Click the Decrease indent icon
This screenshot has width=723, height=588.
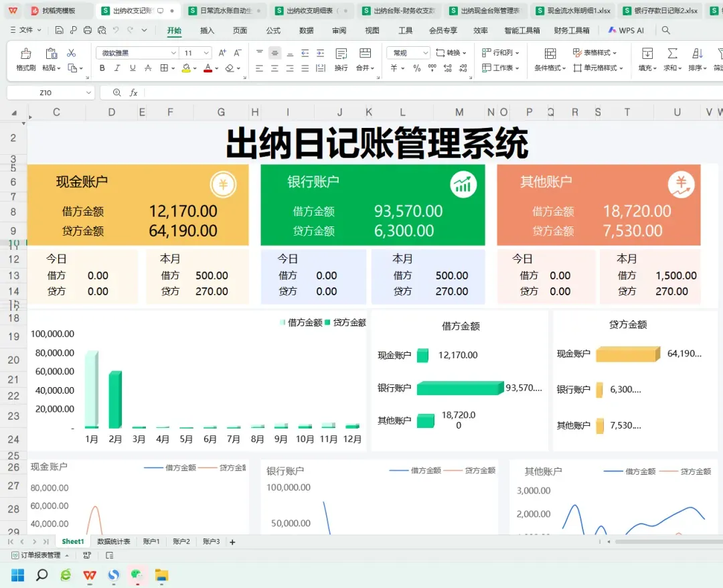(x=305, y=53)
